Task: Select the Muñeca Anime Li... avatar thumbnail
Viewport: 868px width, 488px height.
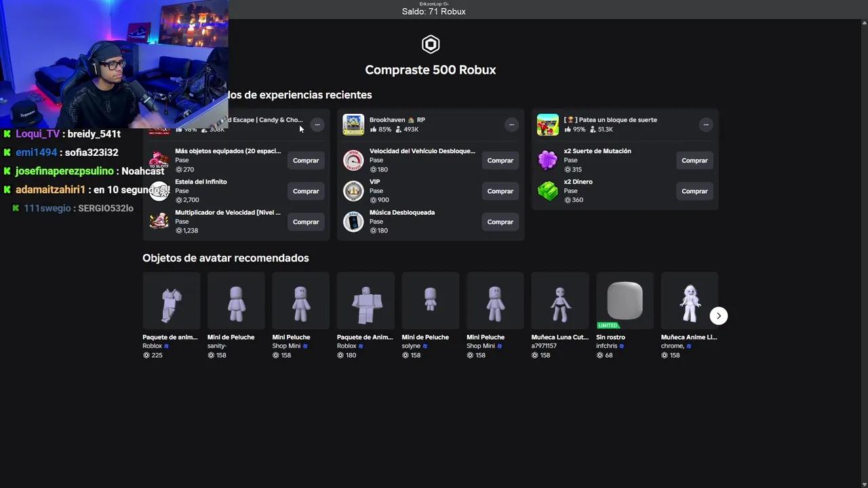Action: click(690, 301)
